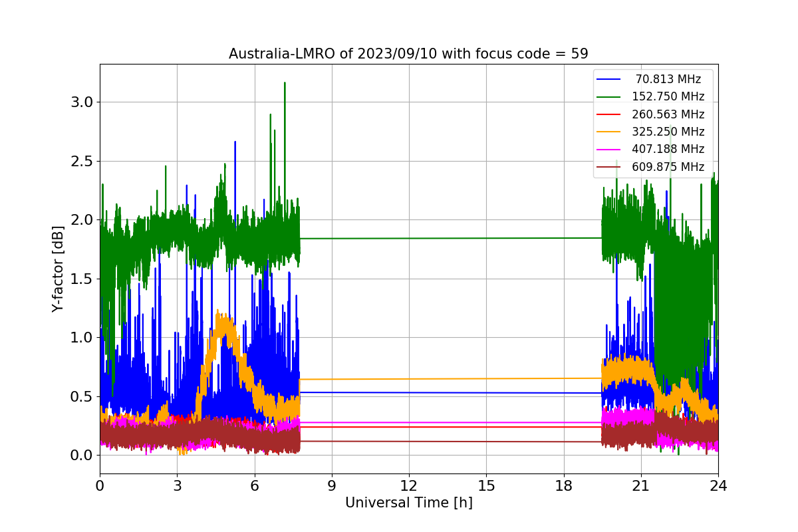
Task: Click x-axis tick label 12
Action: point(409,485)
